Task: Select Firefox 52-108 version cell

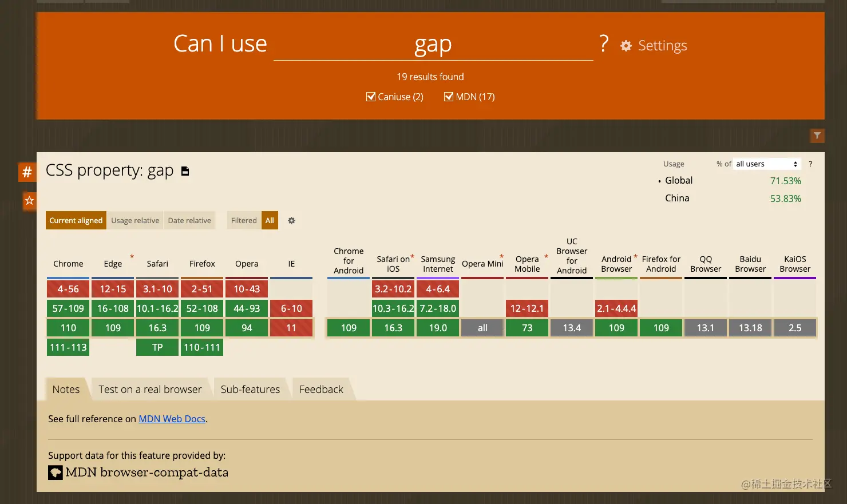Action: coord(202,308)
